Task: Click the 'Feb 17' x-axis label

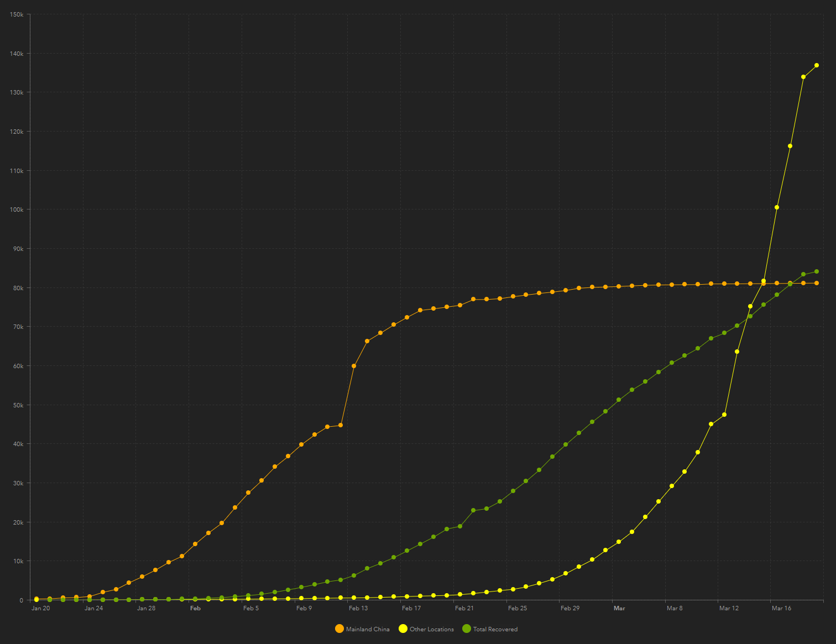Action: [x=411, y=608]
